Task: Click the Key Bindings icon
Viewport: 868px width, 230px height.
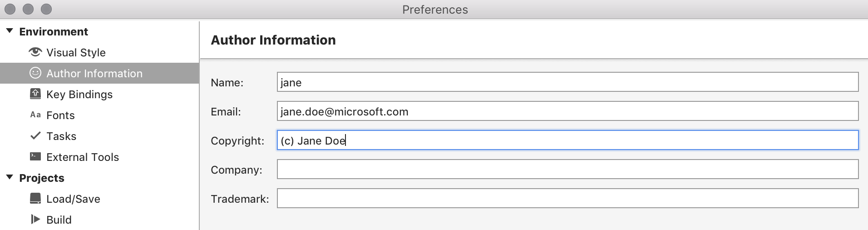Action: pos(35,94)
